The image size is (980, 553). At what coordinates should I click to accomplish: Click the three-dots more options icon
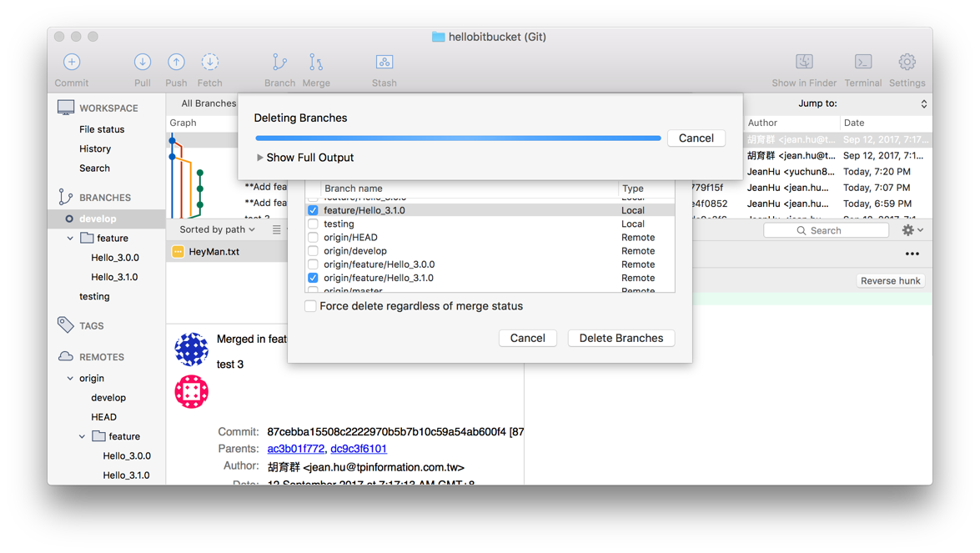pyautogui.click(x=912, y=254)
